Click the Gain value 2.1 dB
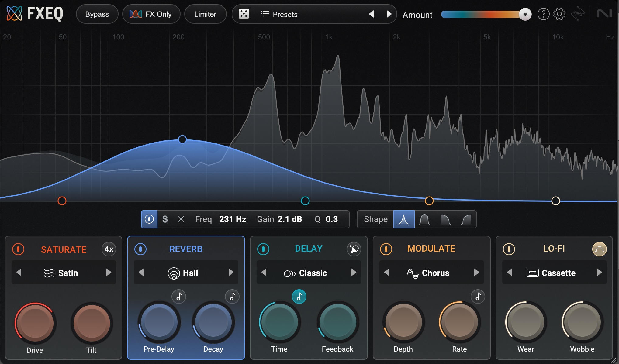 pos(290,219)
